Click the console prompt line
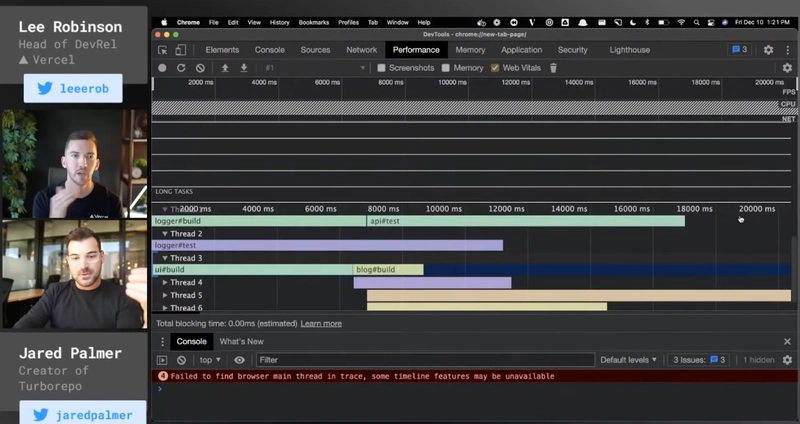The height and width of the screenshot is (424, 800). 476,389
